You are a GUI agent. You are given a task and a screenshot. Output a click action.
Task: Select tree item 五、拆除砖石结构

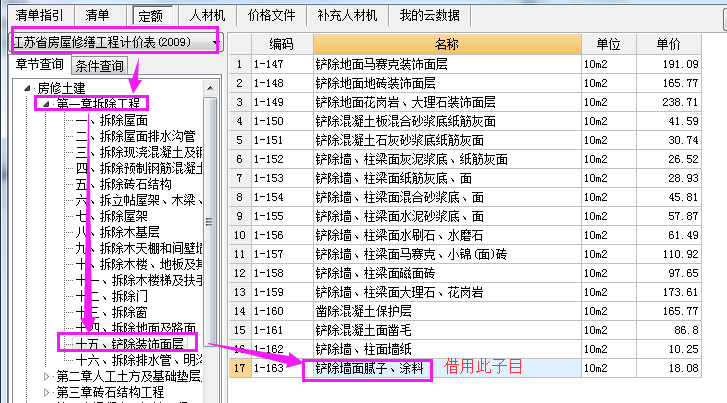click(x=123, y=184)
